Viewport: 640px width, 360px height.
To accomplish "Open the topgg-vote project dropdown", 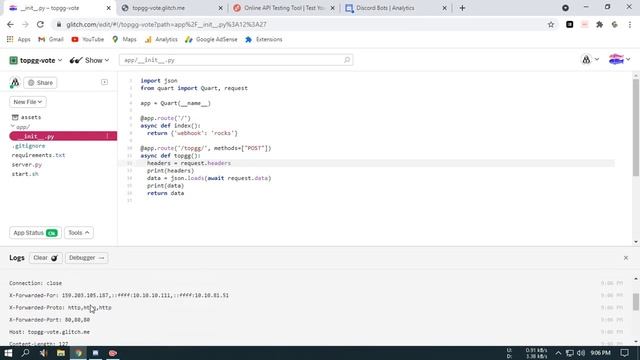I will click(36, 60).
